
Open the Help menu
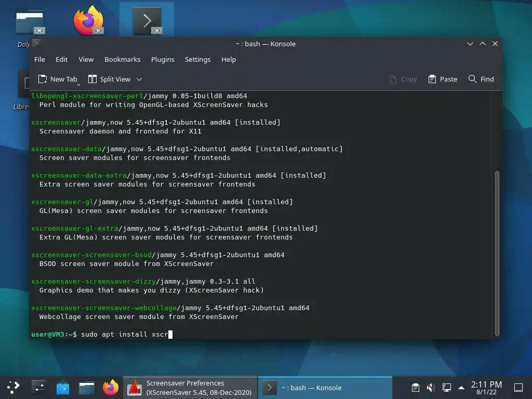pos(229,59)
